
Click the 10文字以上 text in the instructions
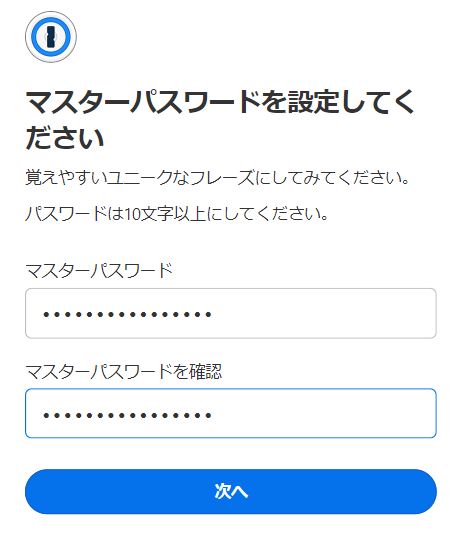[165, 213]
